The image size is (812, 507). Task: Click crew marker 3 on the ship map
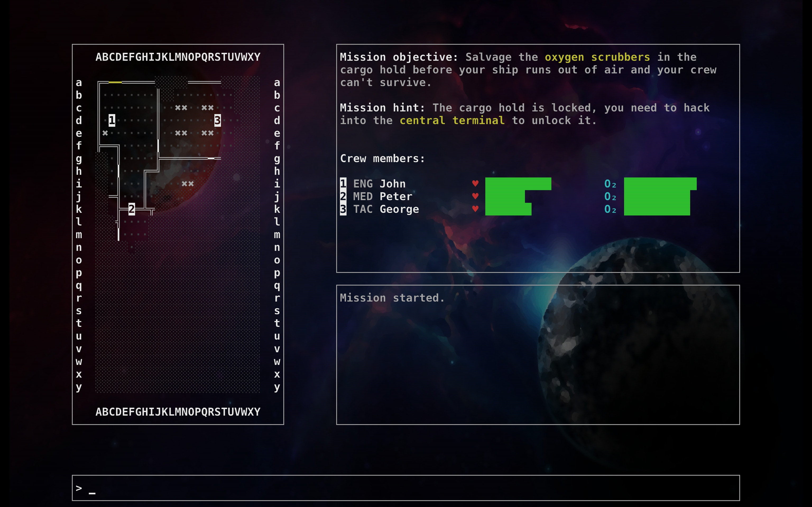click(218, 120)
